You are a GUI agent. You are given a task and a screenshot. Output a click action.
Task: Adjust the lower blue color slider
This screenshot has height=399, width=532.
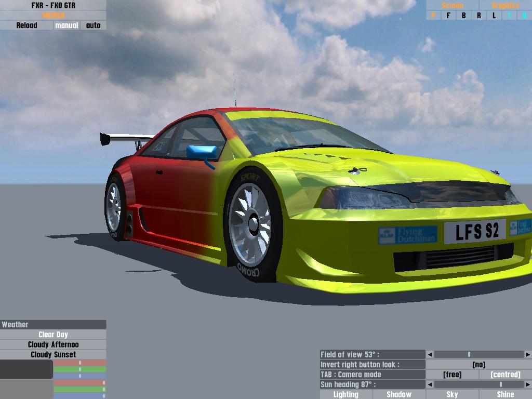tap(79, 395)
